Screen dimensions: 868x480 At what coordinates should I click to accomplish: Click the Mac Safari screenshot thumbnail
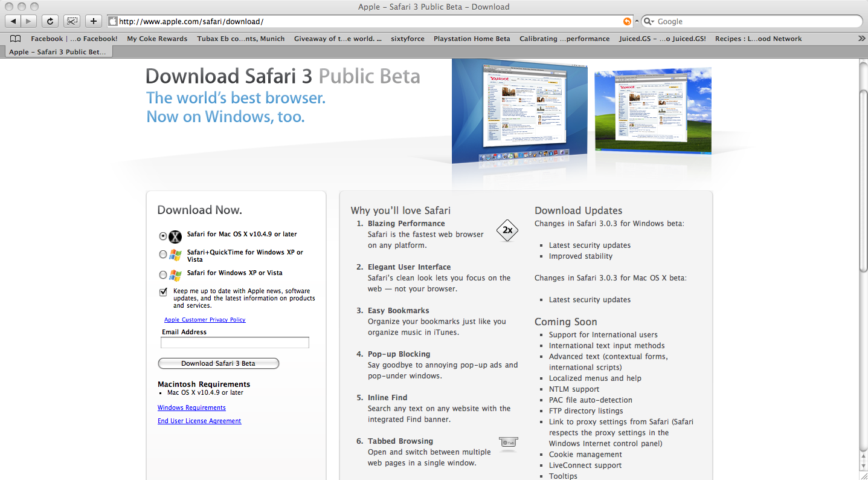[x=519, y=112]
